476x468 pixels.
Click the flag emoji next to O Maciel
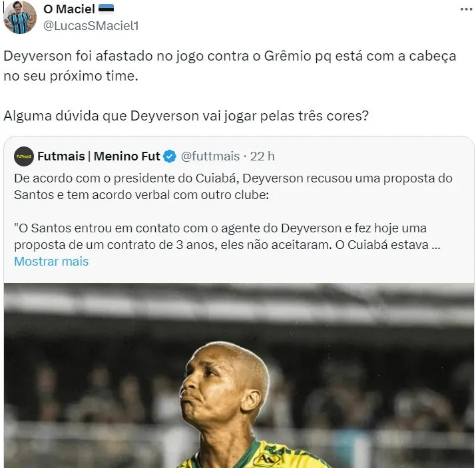[107, 9]
